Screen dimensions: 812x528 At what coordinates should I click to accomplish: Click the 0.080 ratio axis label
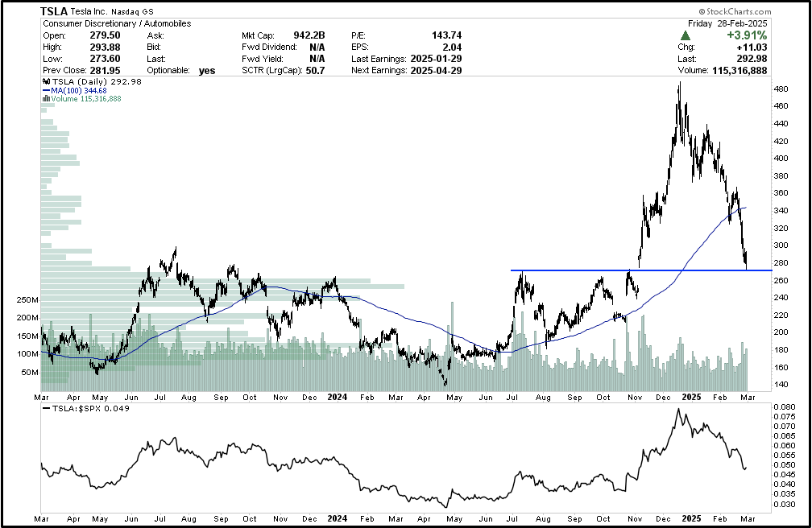[x=784, y=407]
